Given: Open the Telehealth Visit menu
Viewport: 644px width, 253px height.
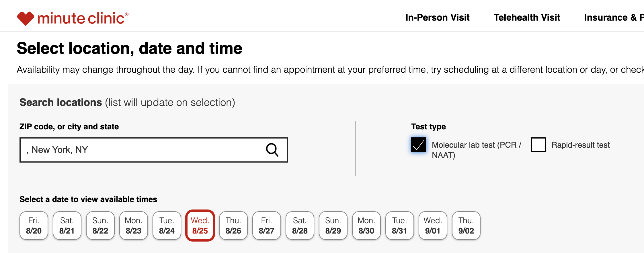Looking at the screenshot, I should point(527,17).
